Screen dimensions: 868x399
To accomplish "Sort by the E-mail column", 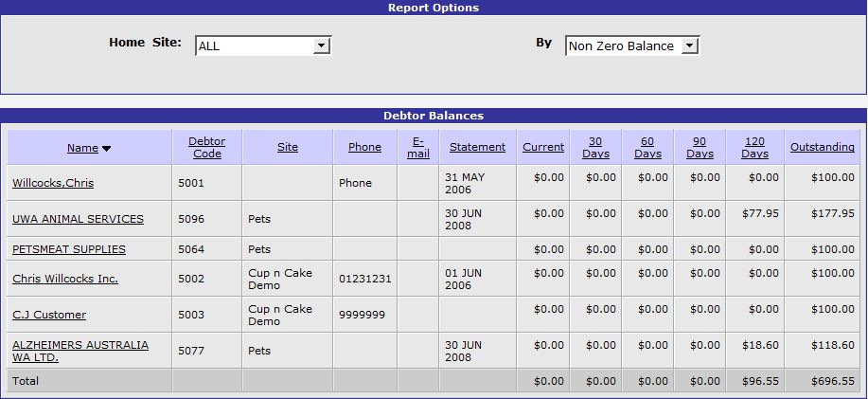I will pyautogui.click(x=417, y=147).
